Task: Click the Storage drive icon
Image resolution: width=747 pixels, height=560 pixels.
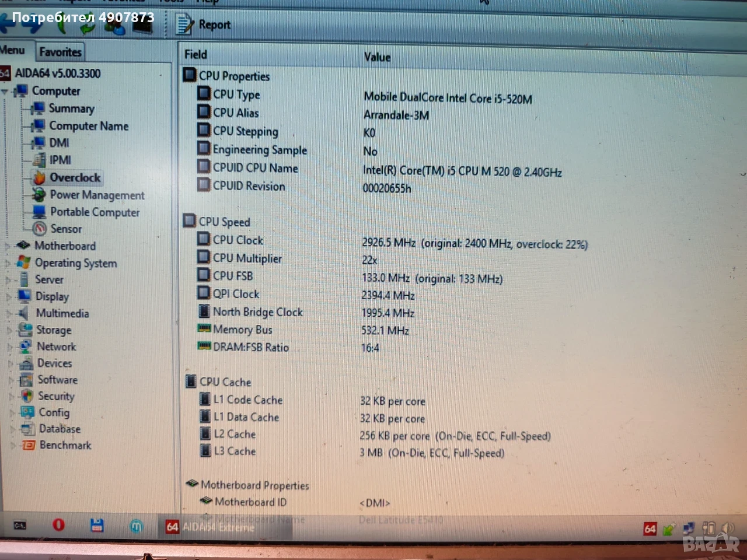Action: click(x=25, y=330)
